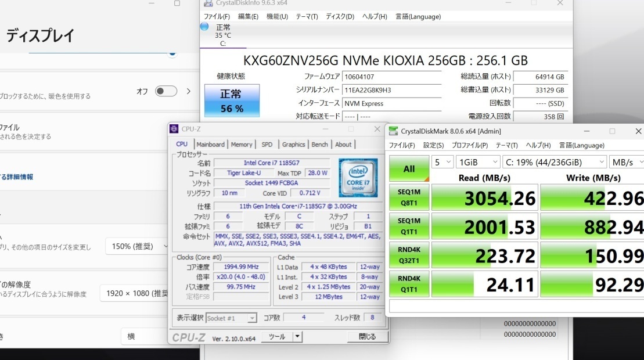Viewport: 644px width, 360px height.
Task: Click the Level 3 cache value 12 MBytes
Action: point(329,297)
